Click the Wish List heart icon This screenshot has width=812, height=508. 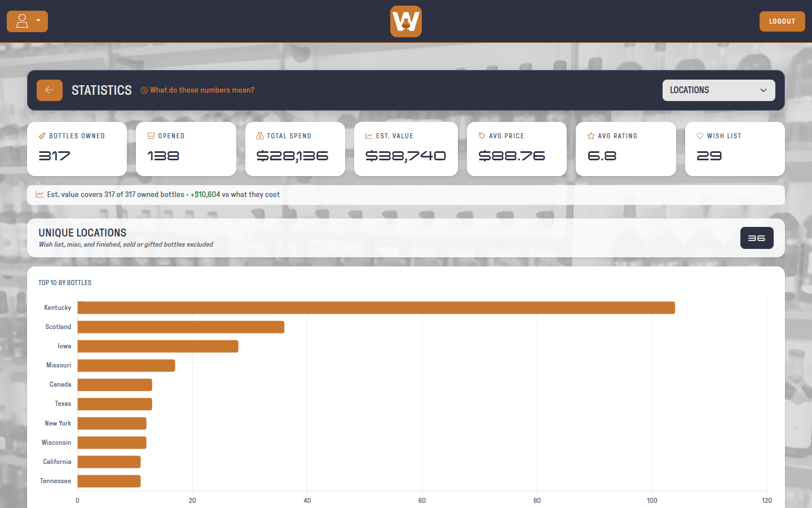(x=700, y=136)
